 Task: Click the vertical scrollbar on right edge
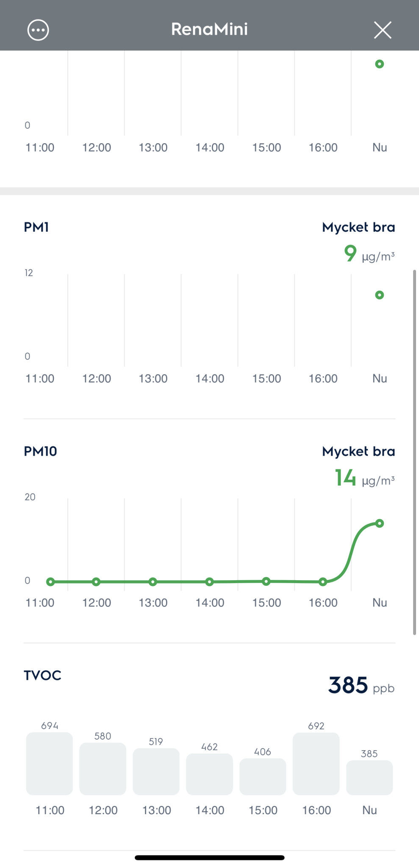pos(414,452)
